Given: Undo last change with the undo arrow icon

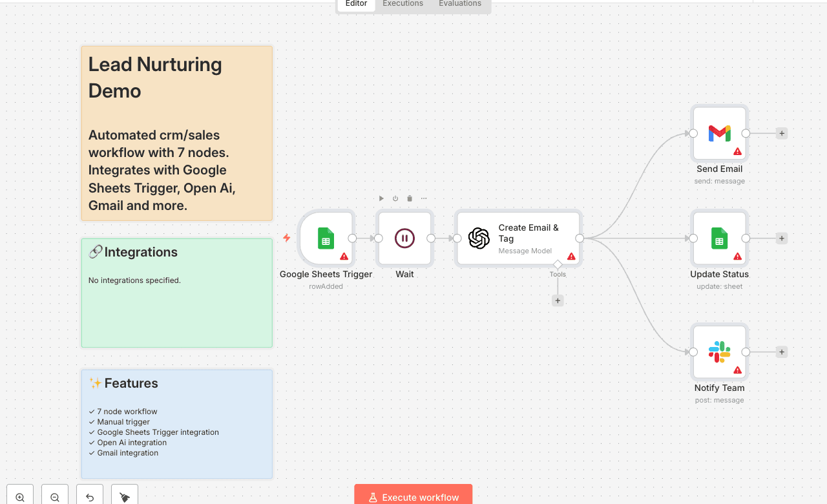Looking at the screenshot, I should [x=89, y=495].
